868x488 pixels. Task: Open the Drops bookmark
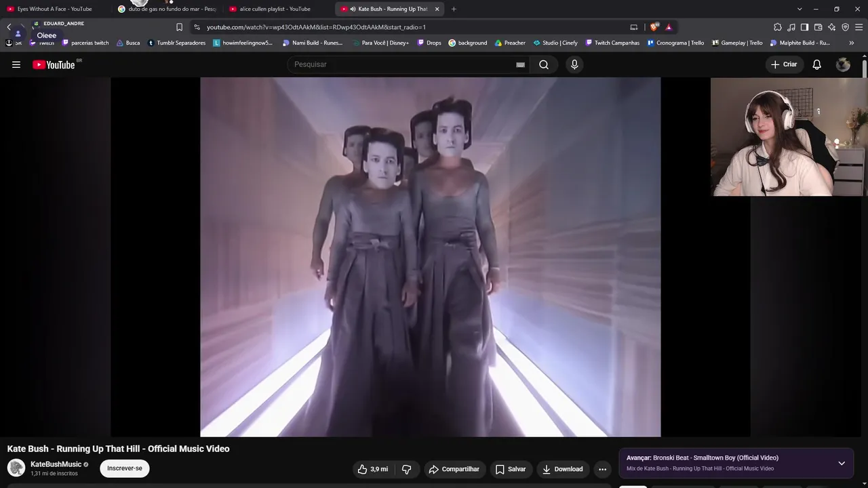[x=429, y=43]
